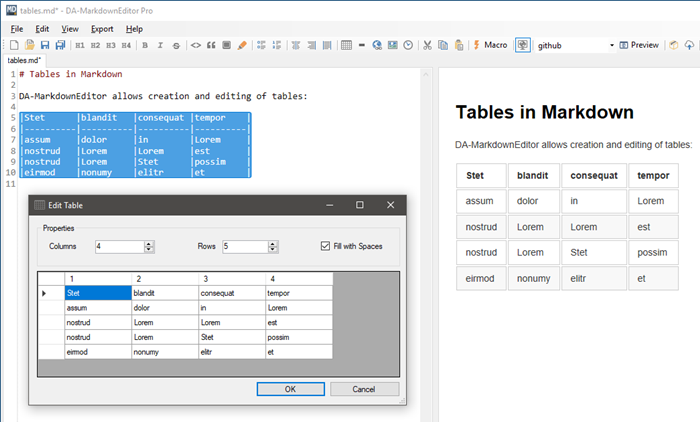Apply Heading 1 with the H1 button
Viewport: 700px width, 422px height.
coord(80,45)
